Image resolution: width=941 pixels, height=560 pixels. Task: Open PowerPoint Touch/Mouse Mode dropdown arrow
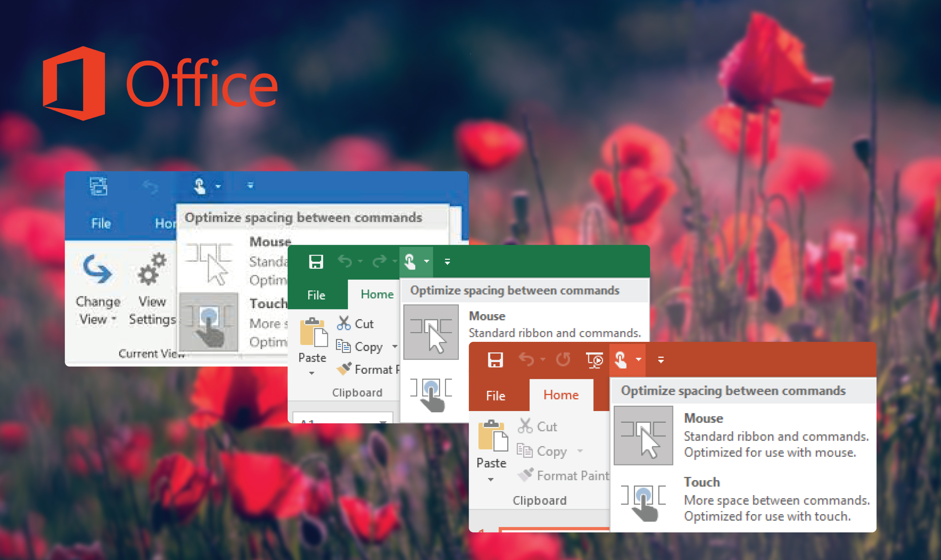(x=638, y=359)
